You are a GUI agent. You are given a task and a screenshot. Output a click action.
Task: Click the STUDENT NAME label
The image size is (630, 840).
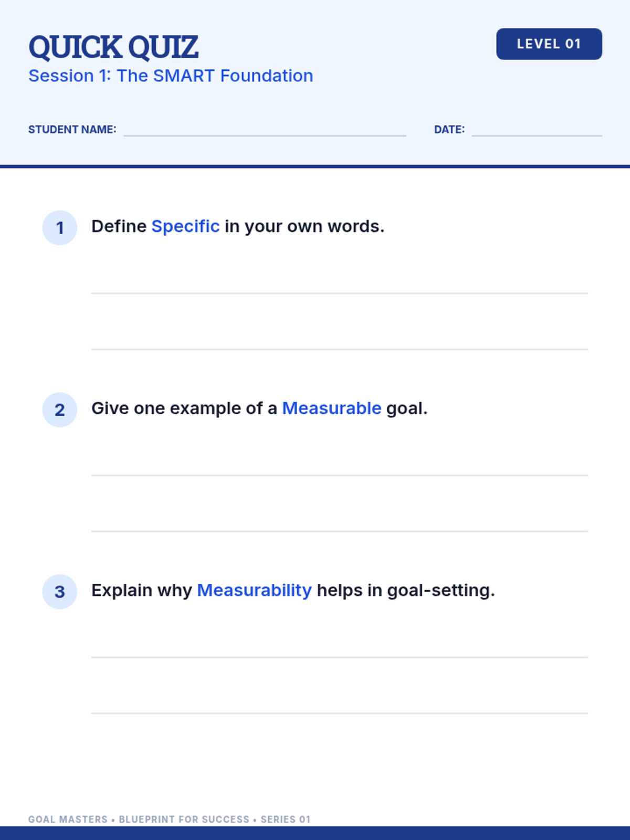tap(72, 130)
